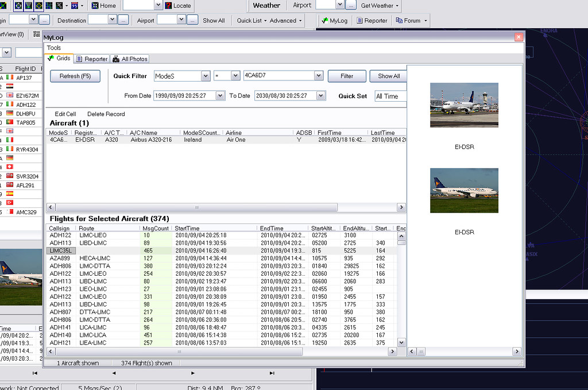Click the Registration column header in Aircraft grid
The image size is (588, 390).
pyautogui.click(x=86, y=133)
